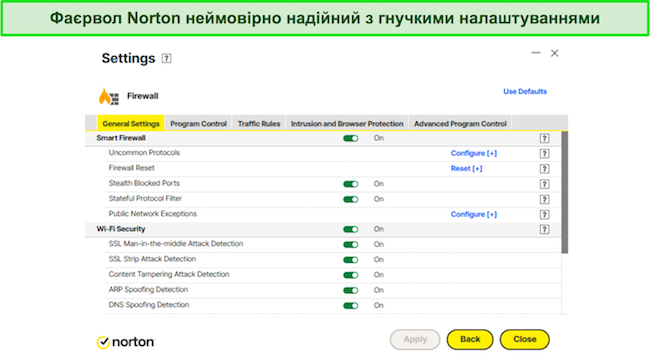The width and height of the screenshot is (650, 361).
Task: Toggle Content Tampering Attack Detection switch
Action: click(351, 275)
